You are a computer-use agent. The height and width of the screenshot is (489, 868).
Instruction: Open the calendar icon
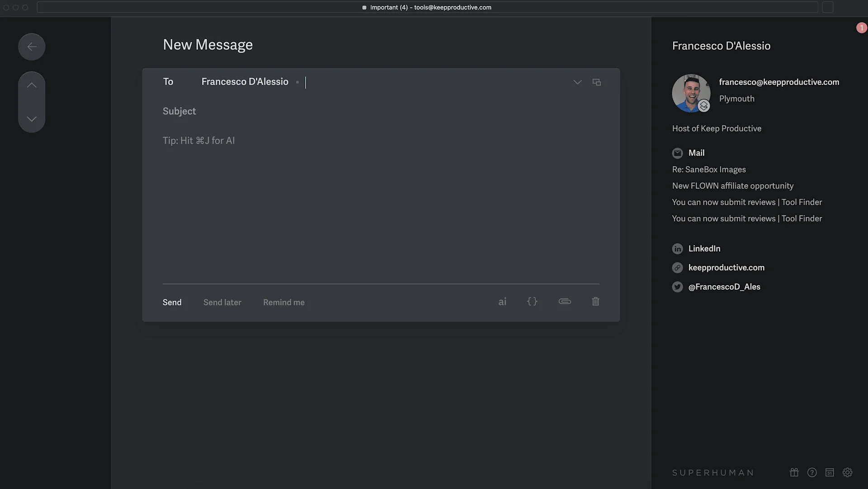(x=830, y=472)
